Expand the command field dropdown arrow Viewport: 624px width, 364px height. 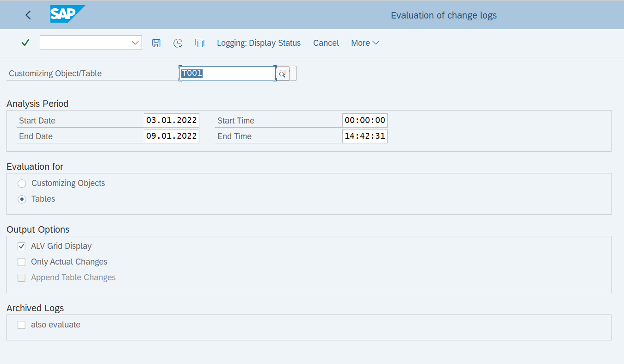point(135,43)
